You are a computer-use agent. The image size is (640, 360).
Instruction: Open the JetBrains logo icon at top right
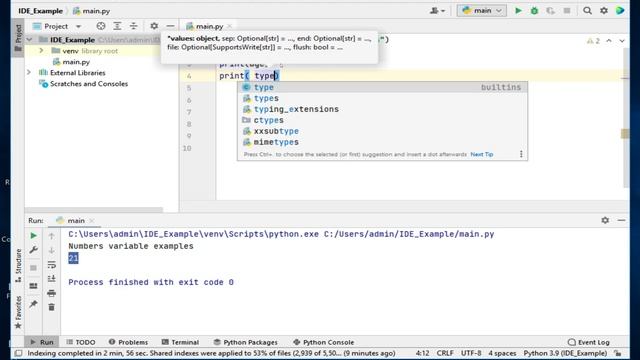tap(620, 11)
